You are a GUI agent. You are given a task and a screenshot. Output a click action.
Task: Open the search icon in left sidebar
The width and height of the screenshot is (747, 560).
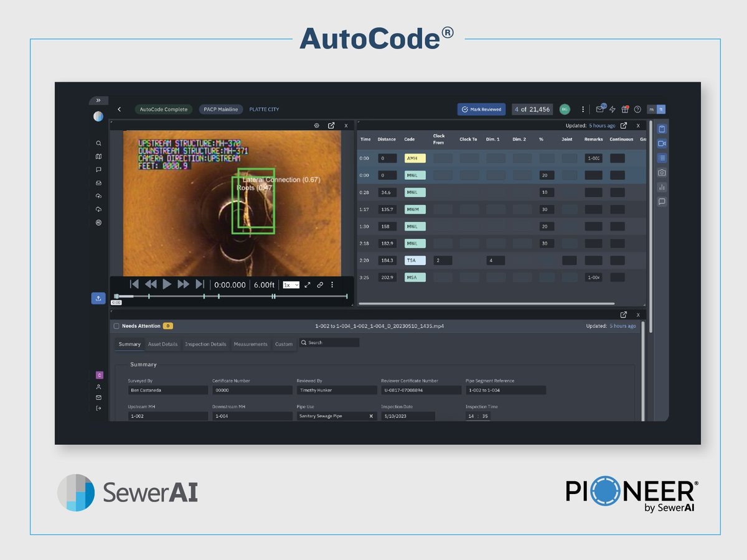point(98,143)
